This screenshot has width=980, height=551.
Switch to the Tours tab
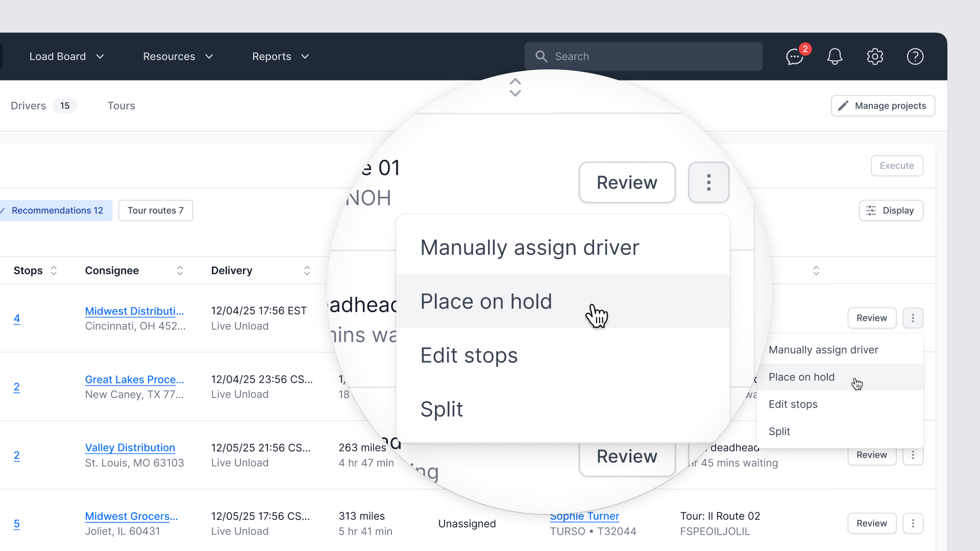121,106
